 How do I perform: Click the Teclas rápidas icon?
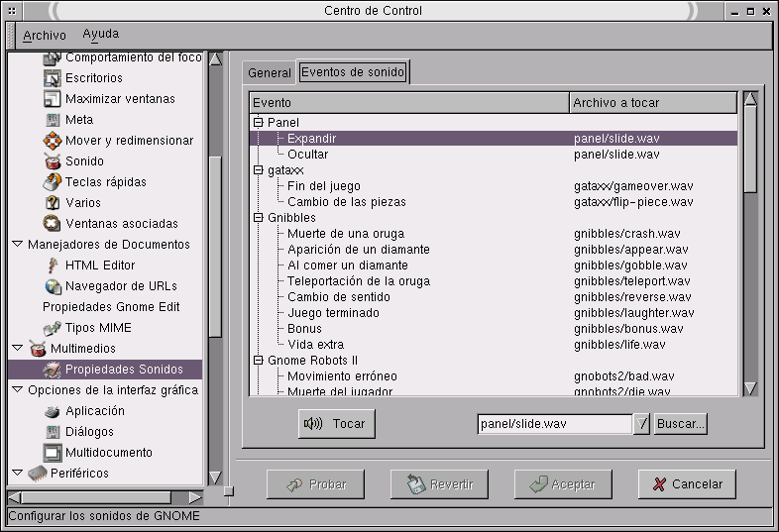coord(53,182)
